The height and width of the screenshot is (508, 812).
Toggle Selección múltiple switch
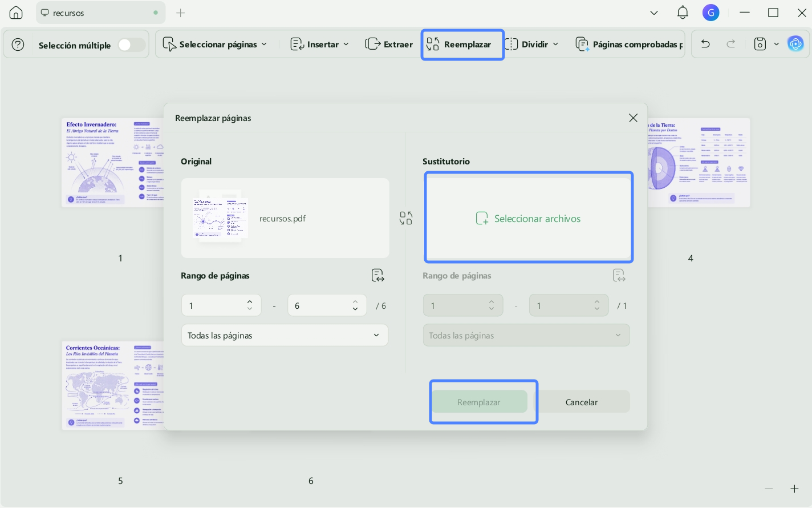(x=131, y=45)
